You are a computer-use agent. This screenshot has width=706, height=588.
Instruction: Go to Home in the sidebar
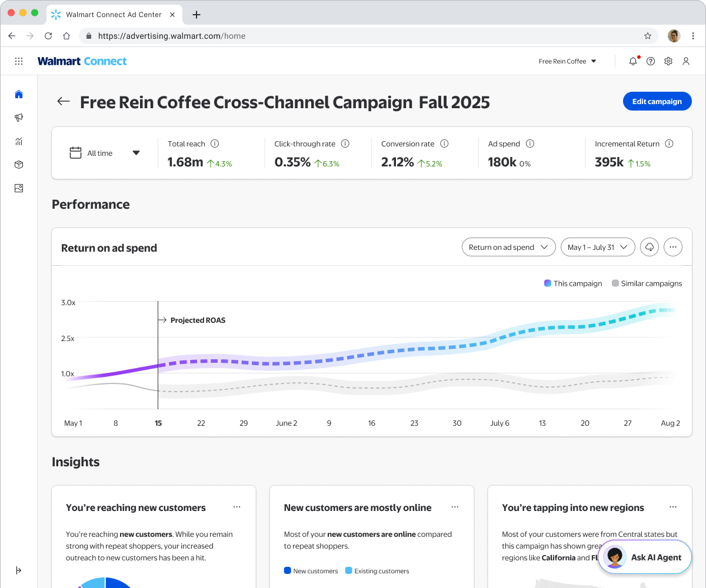pos(19,94)
